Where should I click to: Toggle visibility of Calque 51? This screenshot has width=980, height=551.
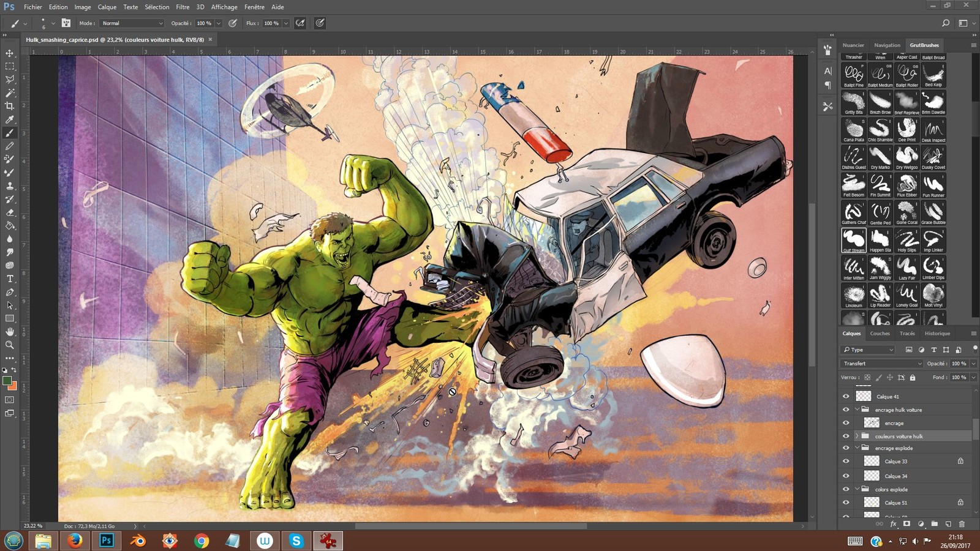(x=846, y=503)
